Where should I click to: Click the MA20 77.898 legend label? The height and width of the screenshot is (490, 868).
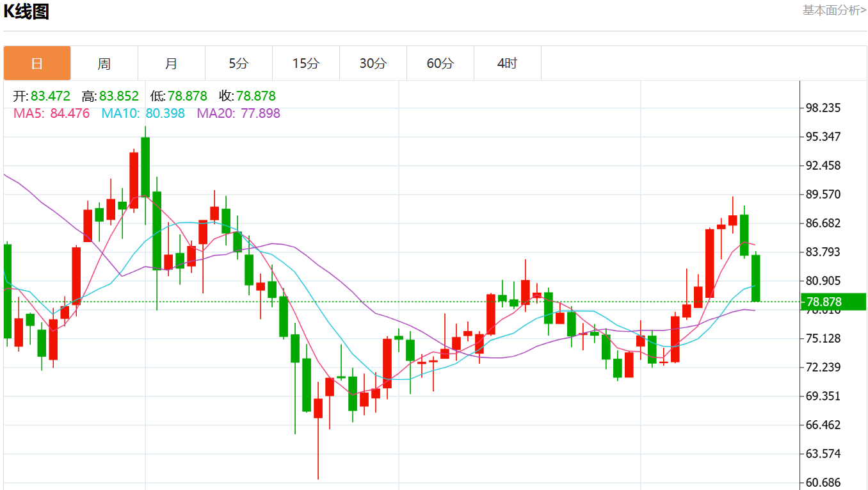239,114
